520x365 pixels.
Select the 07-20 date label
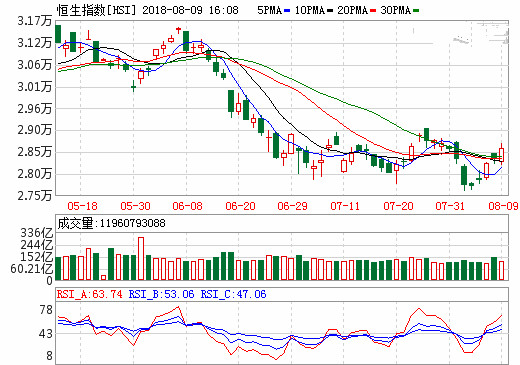pos(398,206)
